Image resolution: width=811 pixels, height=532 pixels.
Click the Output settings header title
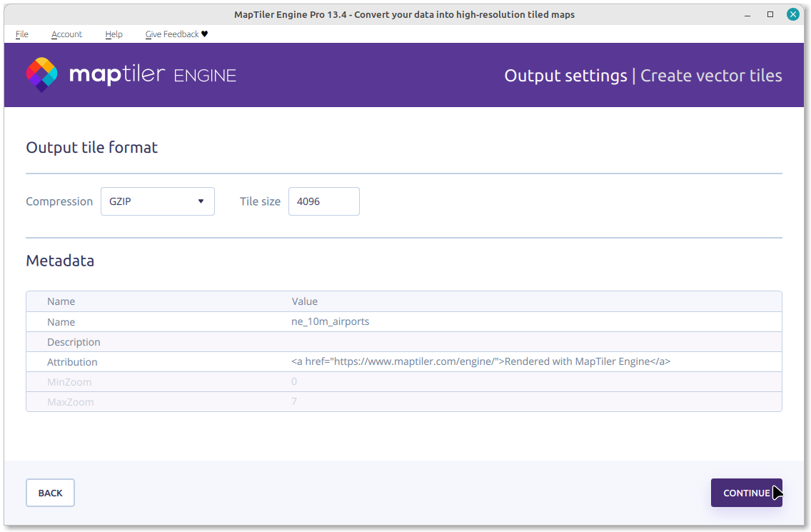tap(565, 76)
